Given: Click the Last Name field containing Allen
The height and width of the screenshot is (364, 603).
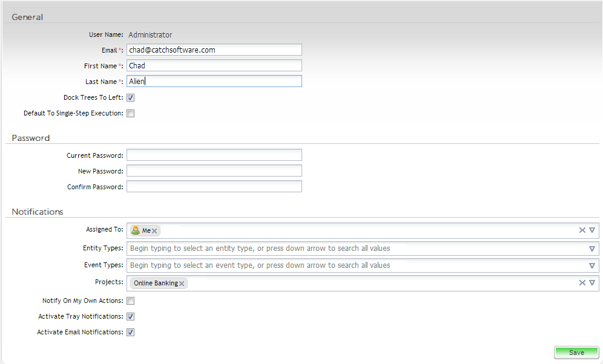Looking at the screenshot, I should tap(214, 82).
